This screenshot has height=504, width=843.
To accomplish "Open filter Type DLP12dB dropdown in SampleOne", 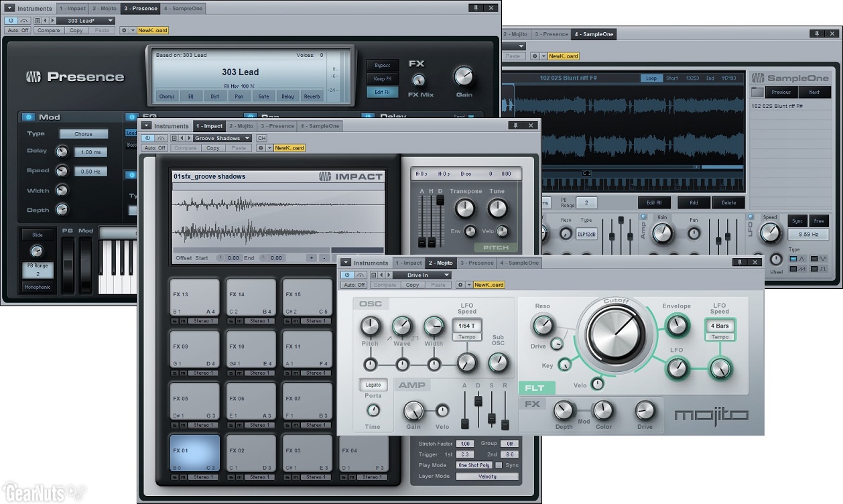I will (586, 235).
